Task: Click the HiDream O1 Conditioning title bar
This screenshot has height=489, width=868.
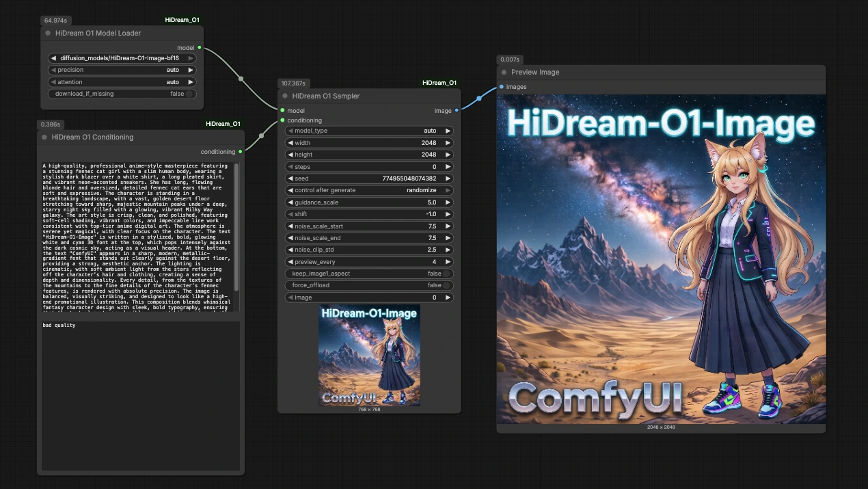Action: tap(140, 137)
